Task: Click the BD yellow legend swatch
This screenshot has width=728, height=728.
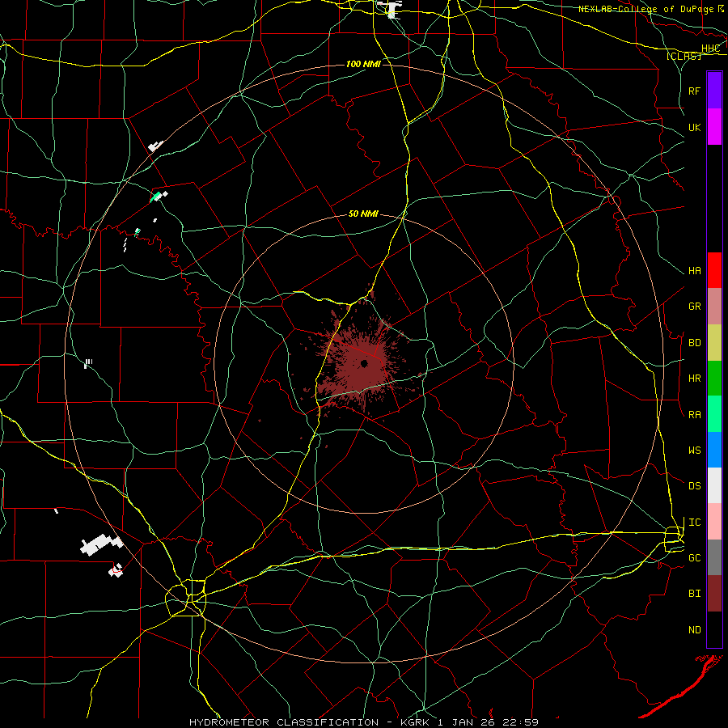Action: (714, 343)
